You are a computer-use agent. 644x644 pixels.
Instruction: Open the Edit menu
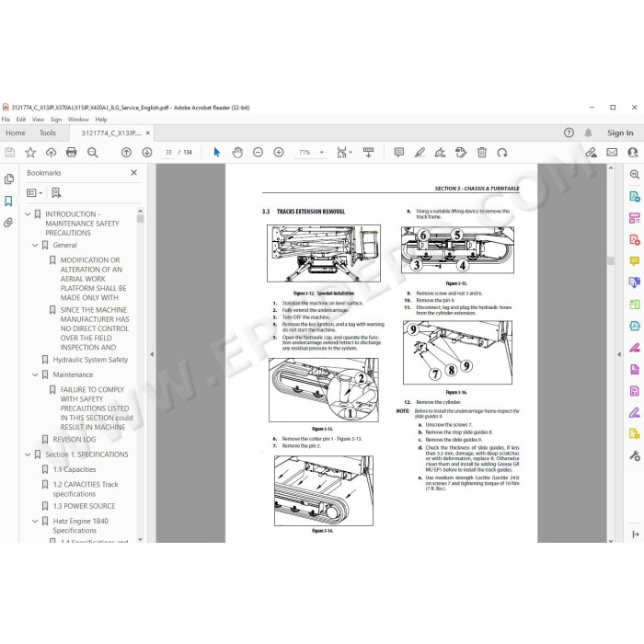[x=21, y=120]
